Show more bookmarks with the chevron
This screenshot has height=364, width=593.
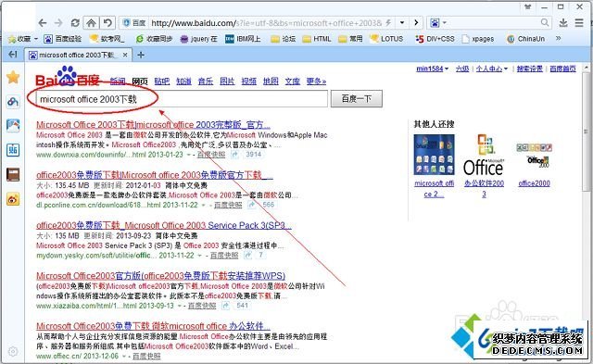click(x=558, y=38)
